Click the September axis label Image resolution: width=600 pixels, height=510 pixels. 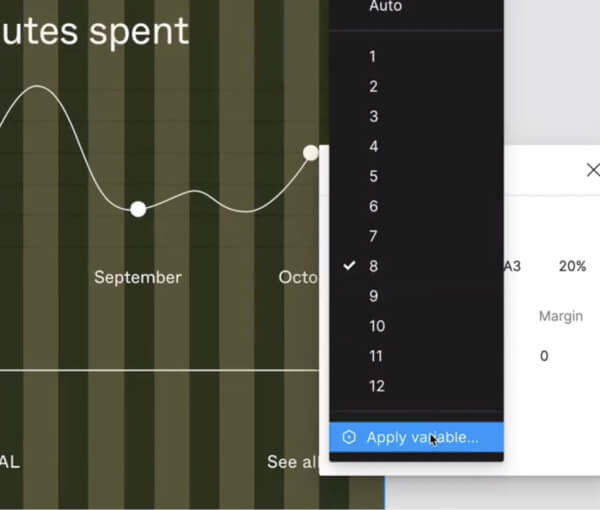138,277
